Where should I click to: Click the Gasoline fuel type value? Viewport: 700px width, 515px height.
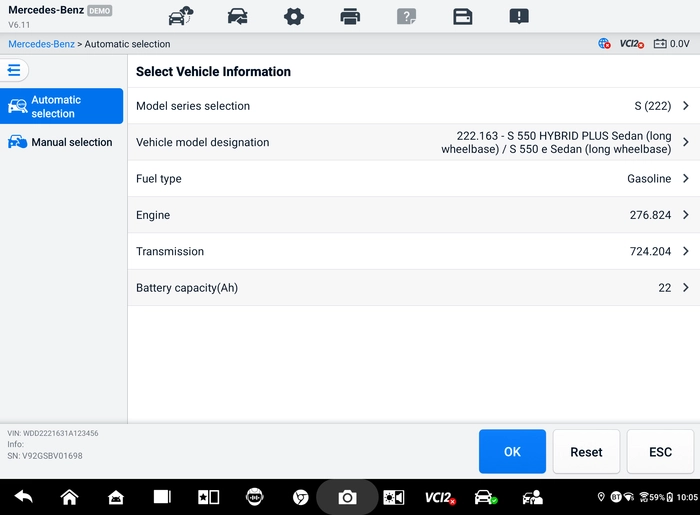[649, 179]
